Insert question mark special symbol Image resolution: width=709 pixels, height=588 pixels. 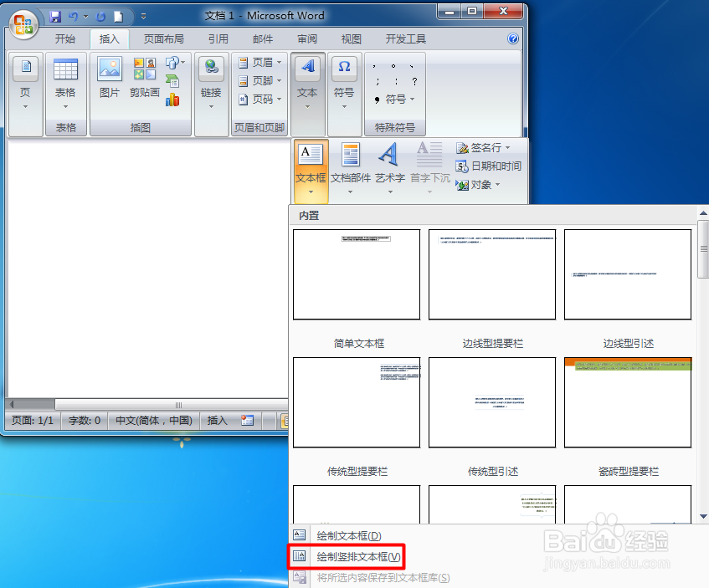pyautogui.click(x=414, y=81)
